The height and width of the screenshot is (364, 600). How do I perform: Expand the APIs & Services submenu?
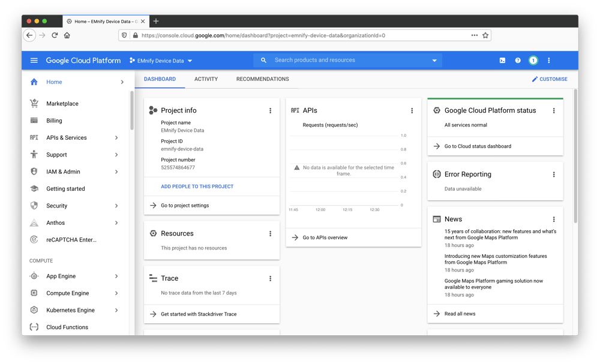pos(116,138)
